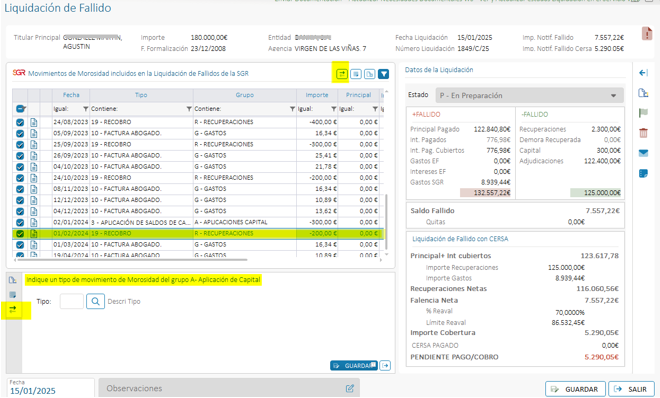Open the document icon of the 02/01/2024 row

click(34, 222)
